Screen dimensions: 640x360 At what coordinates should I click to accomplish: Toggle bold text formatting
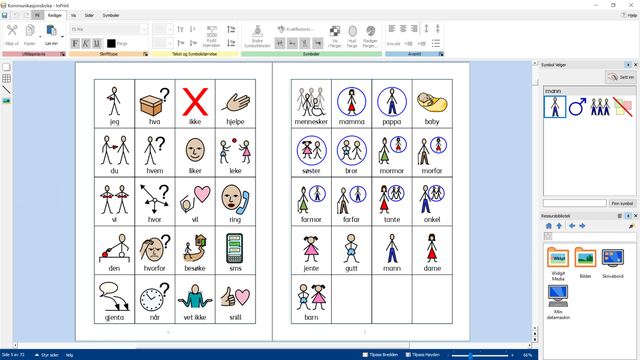pos(75,43)
